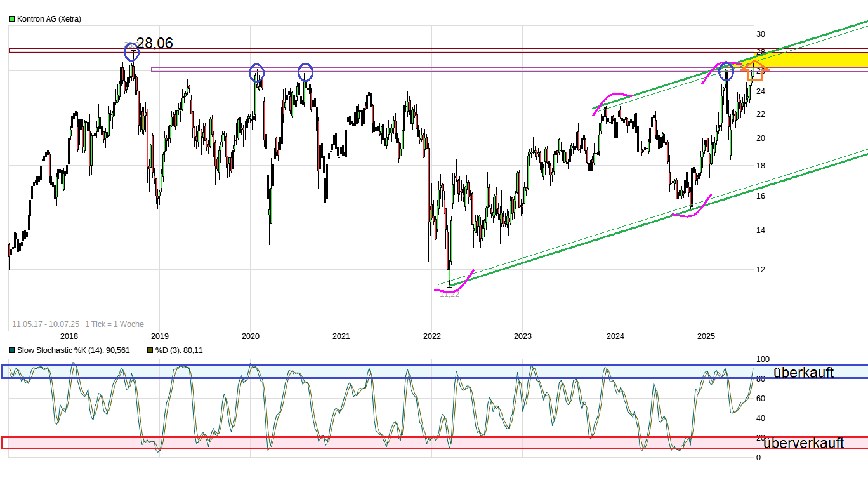Select the blue circle at the early 2020 high

coord(257,73)
